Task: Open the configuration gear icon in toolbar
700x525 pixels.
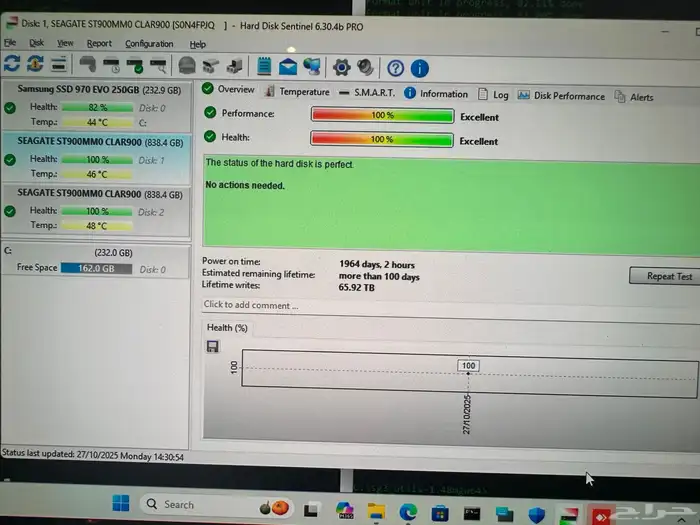Action: click(x=342, y=68)
